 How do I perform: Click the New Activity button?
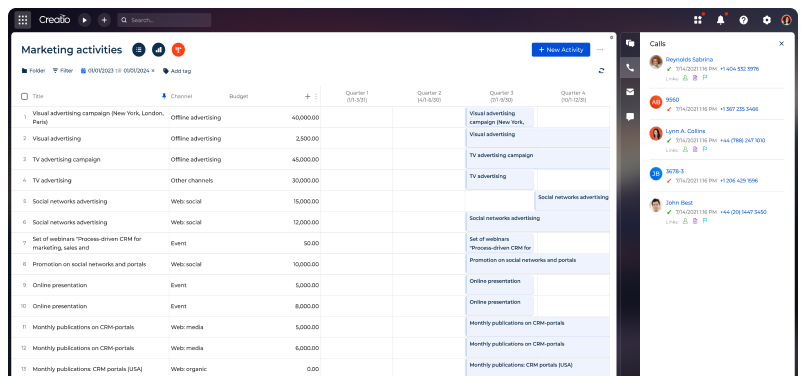(561, 50)
